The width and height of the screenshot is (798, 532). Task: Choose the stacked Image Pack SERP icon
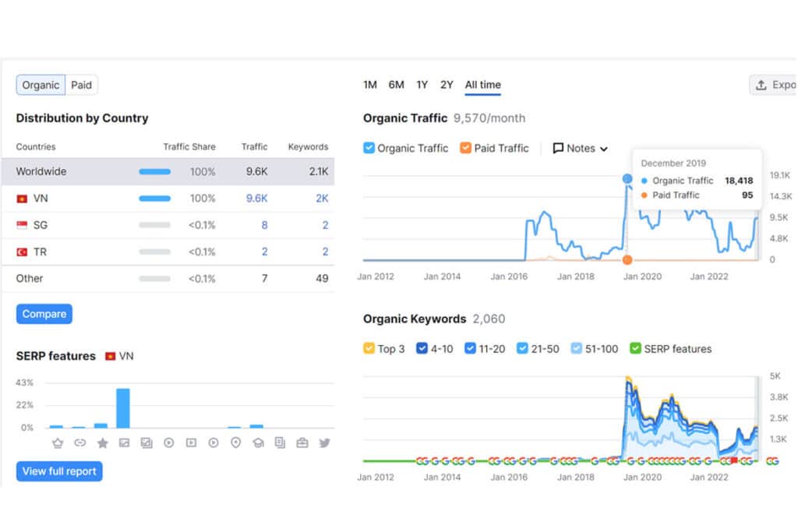pyautogui.click(x=147, y=443)
